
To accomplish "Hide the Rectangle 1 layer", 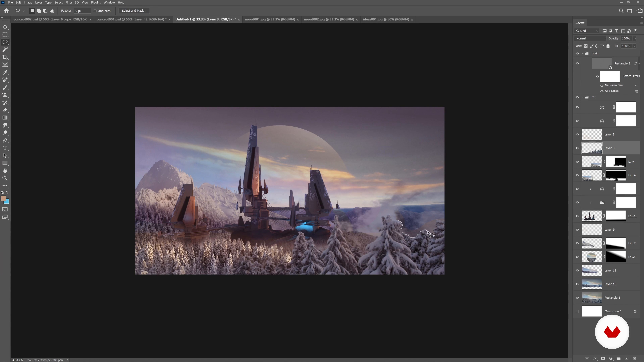I will pyautogui.click(x=577, y=298).
